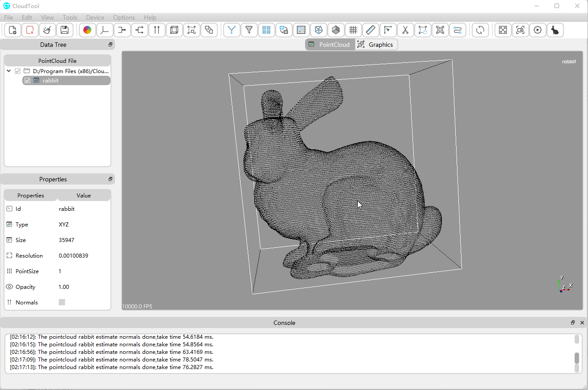Uncheck the rabbit point cloud checkbox
The height and width of the screenshot is (390, 588).
coord(28,81)
